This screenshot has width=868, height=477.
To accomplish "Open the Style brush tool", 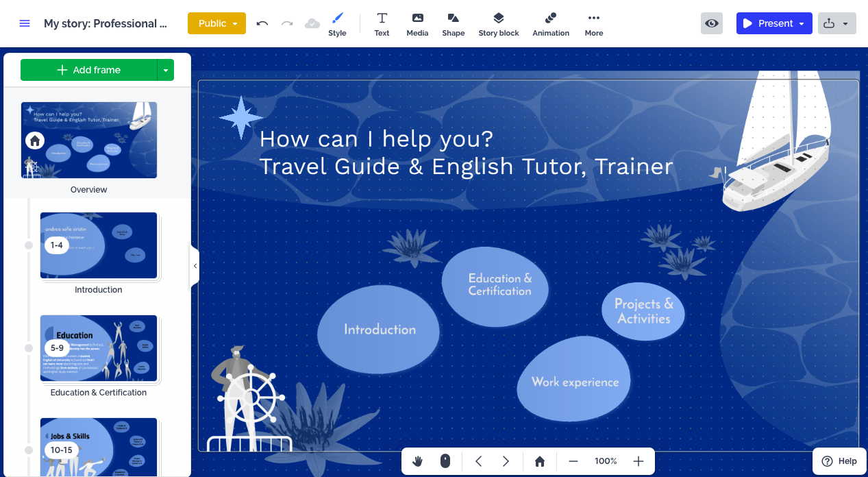I will pos(337,23).
